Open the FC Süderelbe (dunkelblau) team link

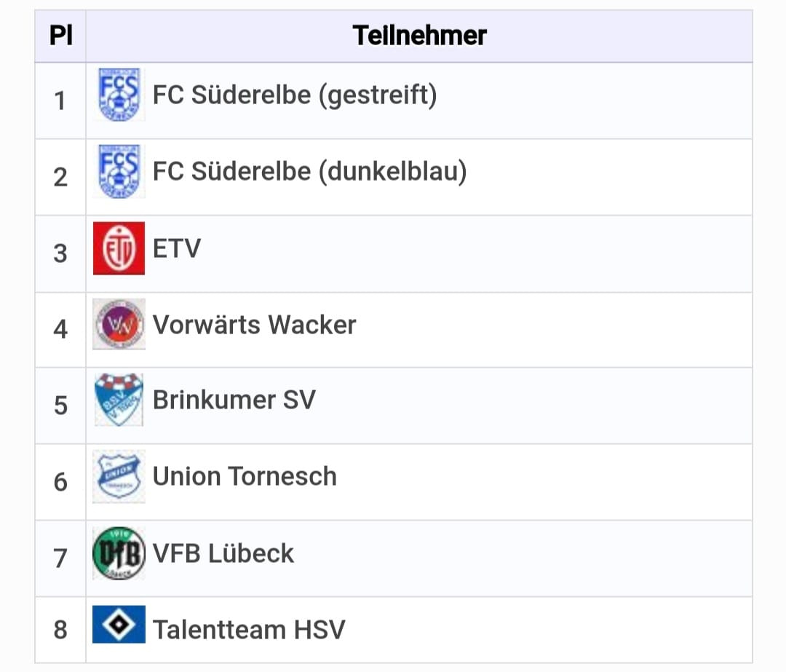[x=310, y=172]
